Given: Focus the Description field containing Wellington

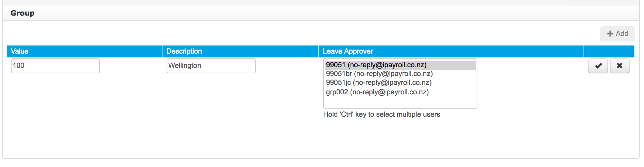Looking at the screenshot, I should (211, 66).
